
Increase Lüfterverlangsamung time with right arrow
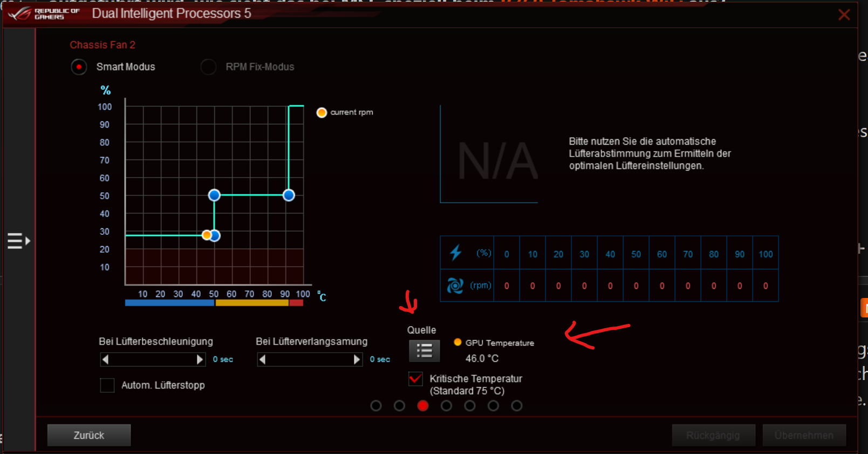tap(357, 360)
